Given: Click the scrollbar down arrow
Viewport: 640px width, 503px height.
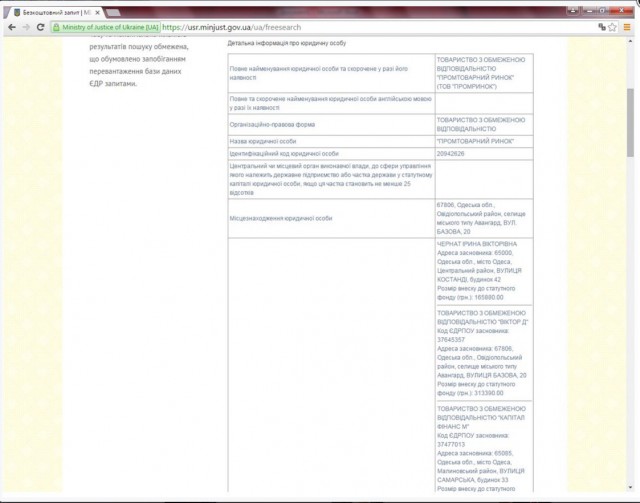Looking at the screenshot, I should pos(630,487).
